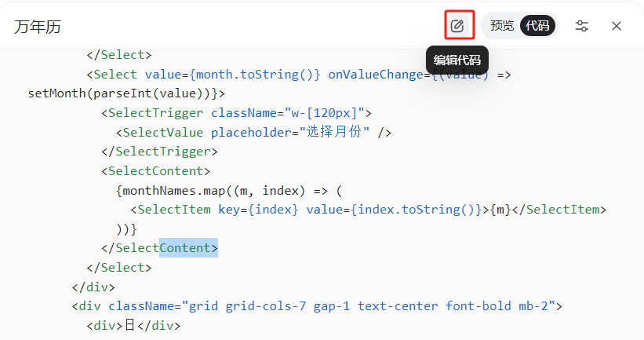Click the highlighted Content> text in code
The height and width of the screenshot is (340, 644).
tap(188, 248)
